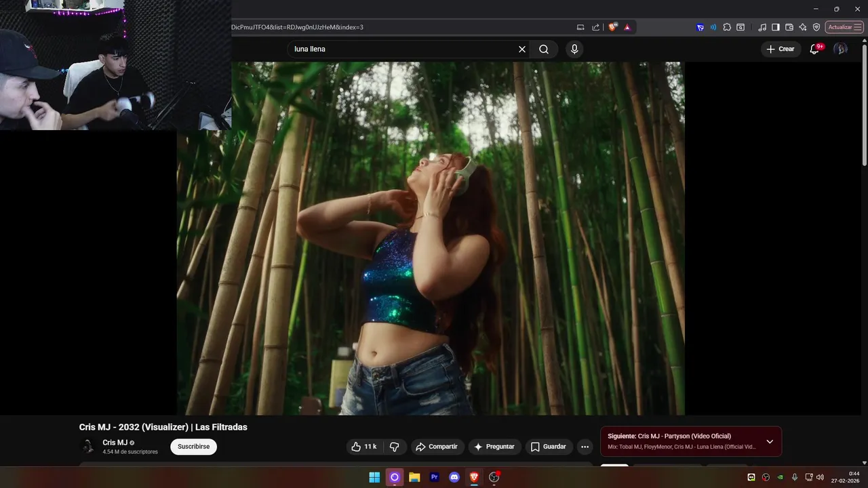Click the browser address bar URL
Viewport: 868px width, 488px height.
[297, 27]
